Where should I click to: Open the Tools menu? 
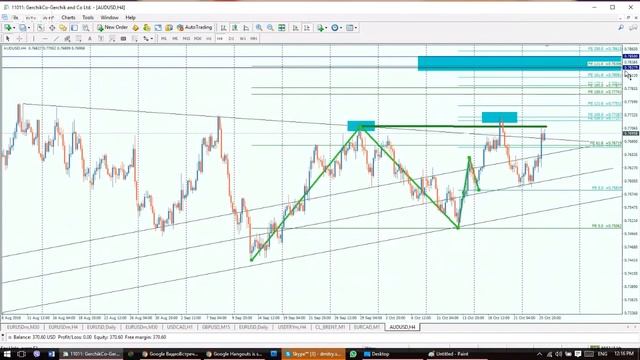pos(88,18)
